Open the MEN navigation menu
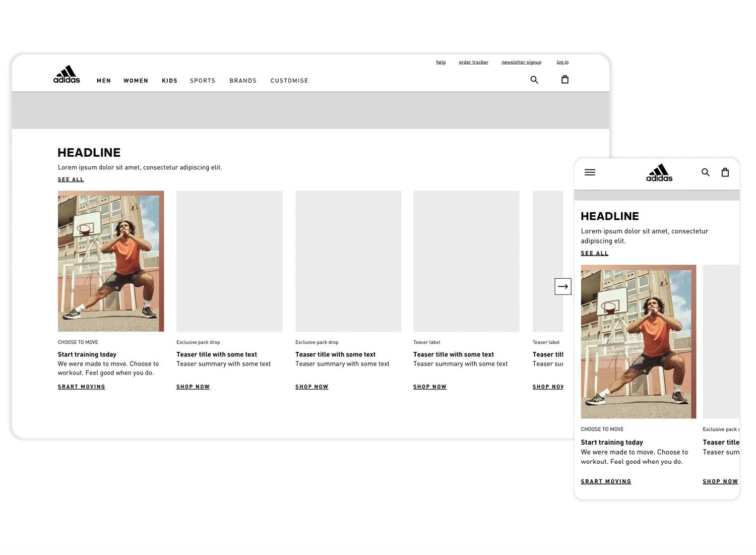Viewport: 756px width, 555px height. pos(103,81)
